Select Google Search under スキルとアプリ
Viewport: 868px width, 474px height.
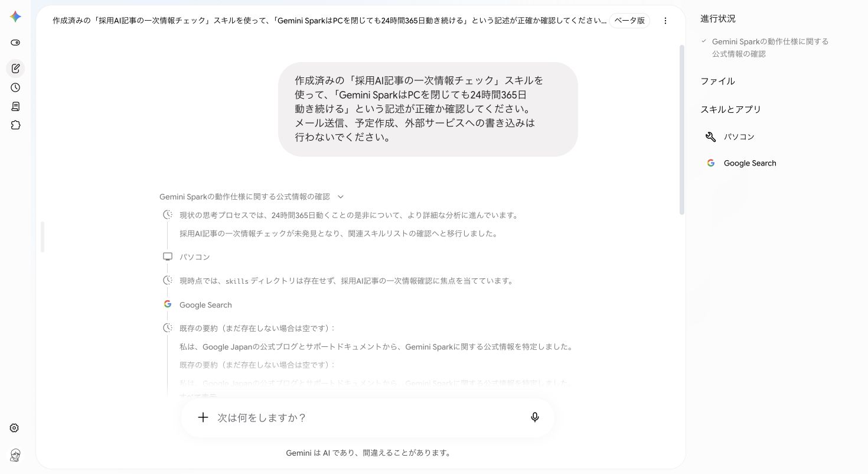[750, 163]
